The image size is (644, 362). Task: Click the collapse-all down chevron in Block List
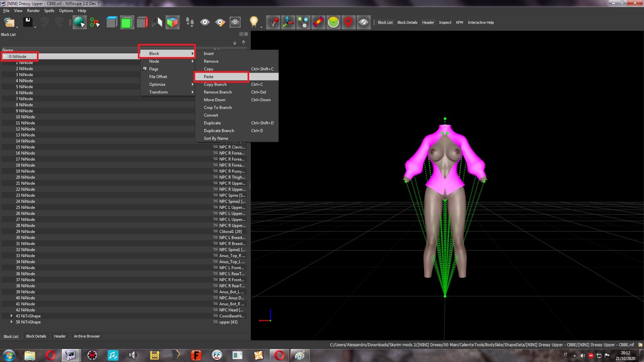(235, 43)
